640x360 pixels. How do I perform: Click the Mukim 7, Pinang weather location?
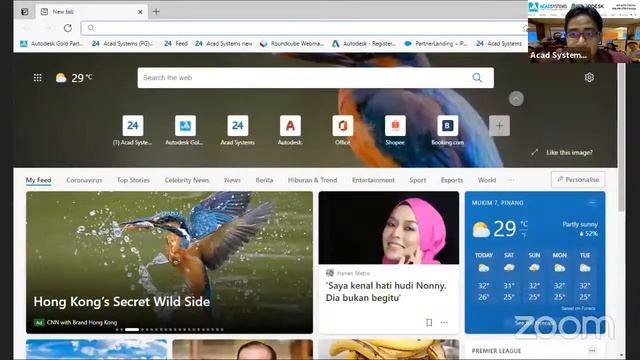[x=497, y=202]
